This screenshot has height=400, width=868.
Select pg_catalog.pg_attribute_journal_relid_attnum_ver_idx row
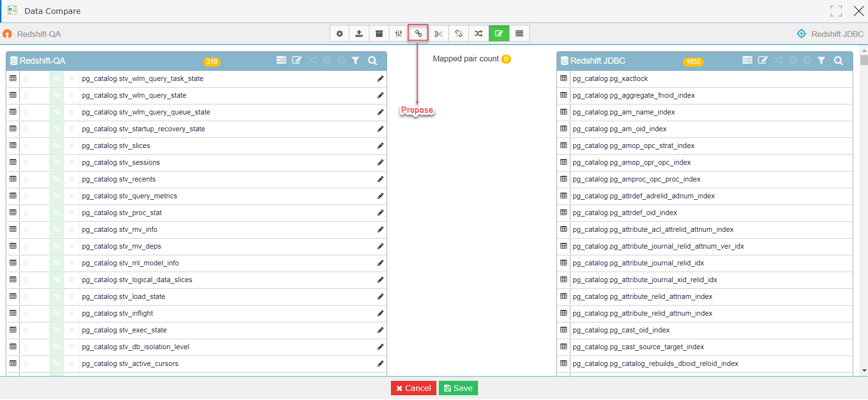click(705, 246)
